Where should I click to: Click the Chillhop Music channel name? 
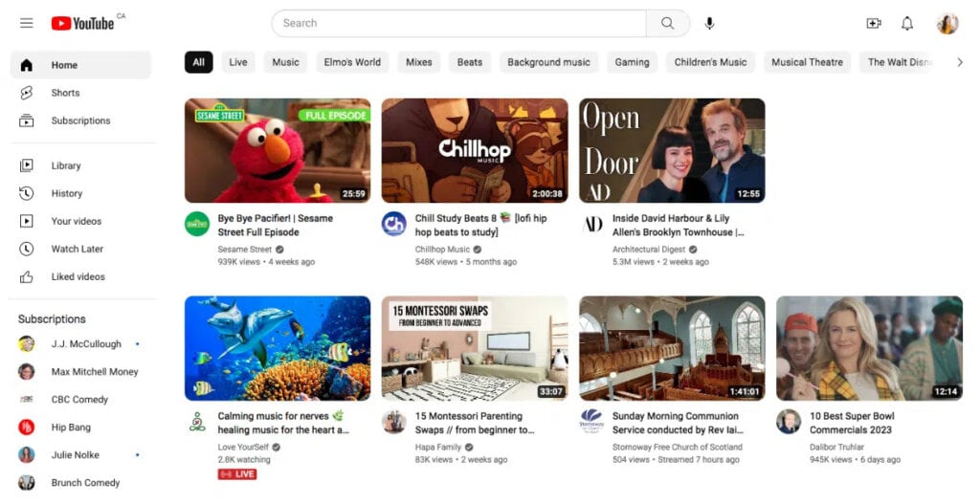[x=442, y=250]
